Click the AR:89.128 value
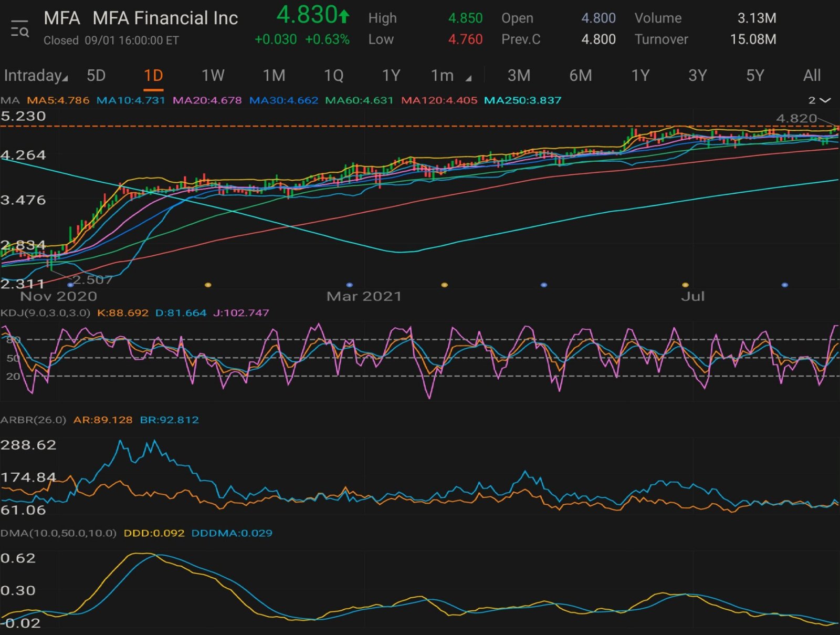 tap(103, 420)
